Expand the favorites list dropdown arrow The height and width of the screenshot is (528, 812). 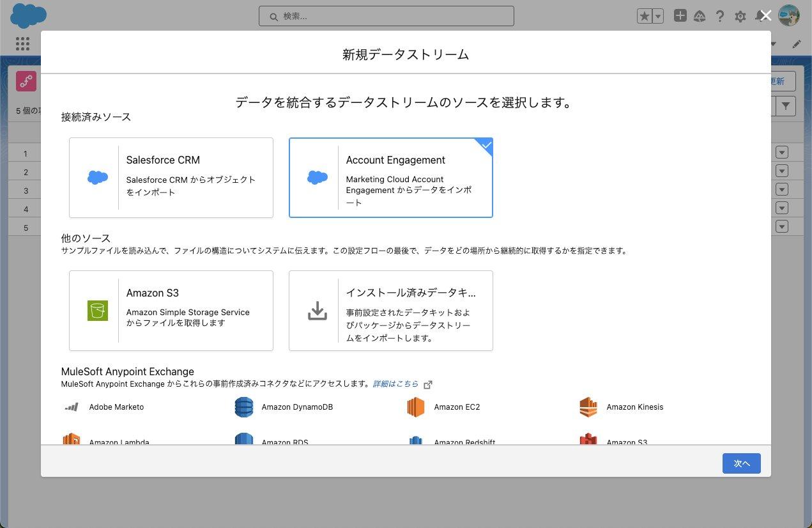point(658,17)
